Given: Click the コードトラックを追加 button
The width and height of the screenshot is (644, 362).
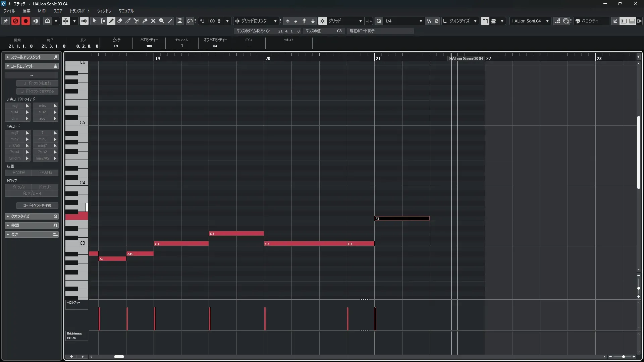Looking at the screenshot, I should click(37, 83).
